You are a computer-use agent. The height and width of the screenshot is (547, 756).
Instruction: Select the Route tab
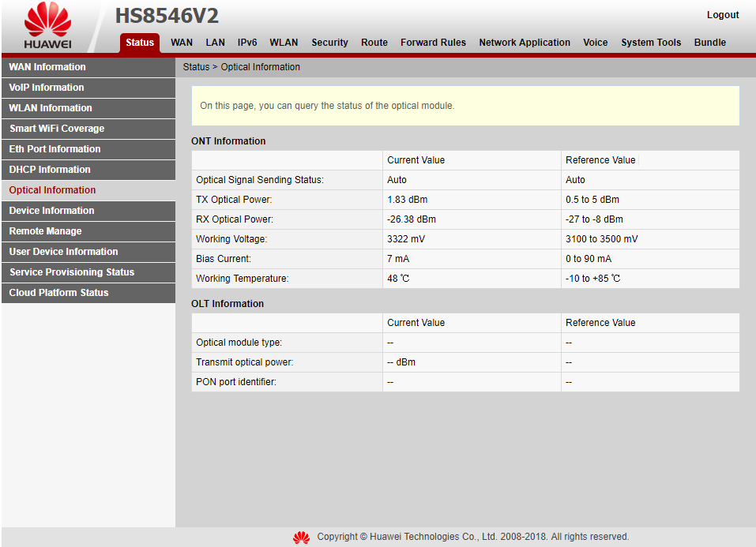pyautogui.click(x=374, y=43)
